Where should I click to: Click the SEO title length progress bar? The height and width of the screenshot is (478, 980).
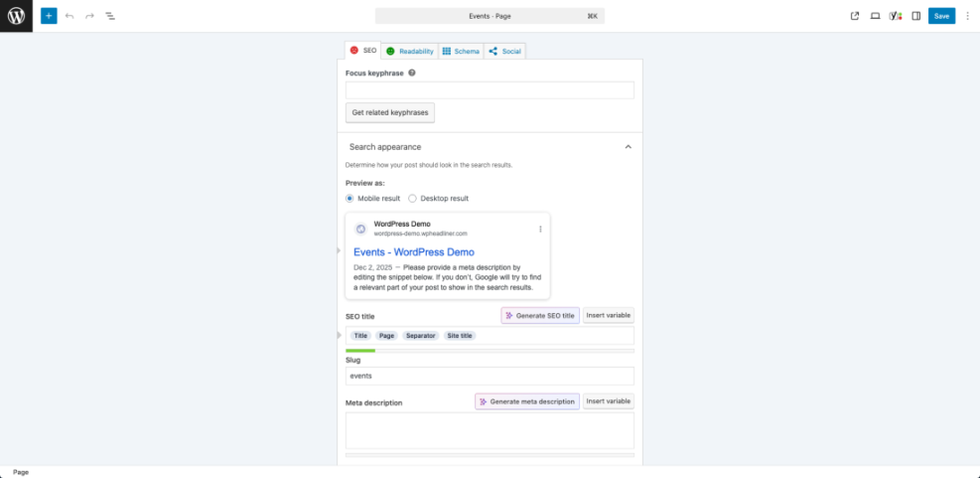(x=490, y=351)
